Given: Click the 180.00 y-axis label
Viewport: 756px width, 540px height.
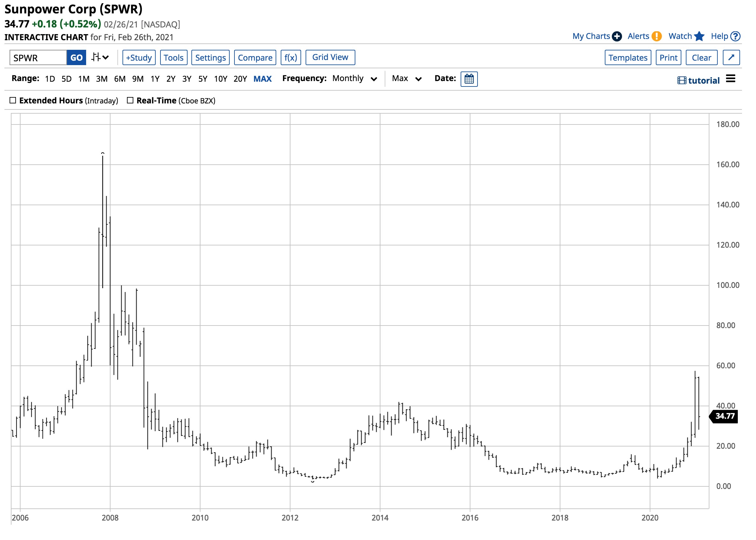Looking at the screenshot, I should (x=727, y=124).
